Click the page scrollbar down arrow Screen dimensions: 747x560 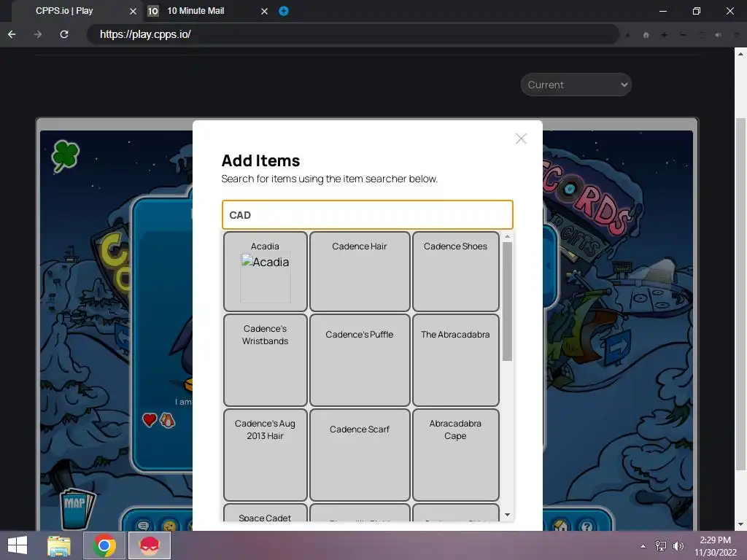740,524
